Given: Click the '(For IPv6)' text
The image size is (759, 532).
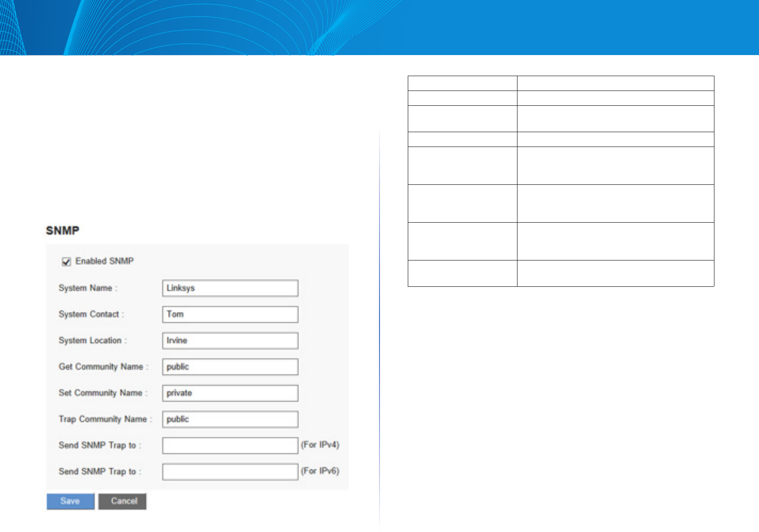Looking at the screenshot, I should click(320, 471).
